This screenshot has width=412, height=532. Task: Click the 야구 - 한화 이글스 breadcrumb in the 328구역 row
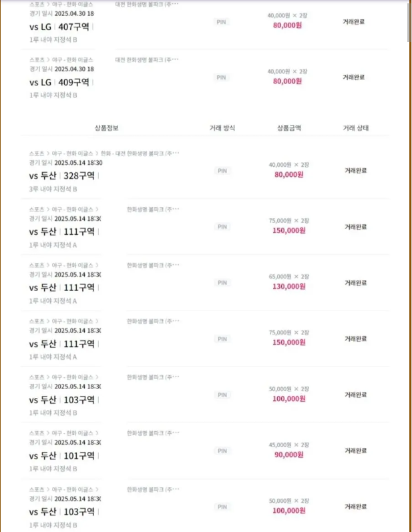[x=72, y=154]
